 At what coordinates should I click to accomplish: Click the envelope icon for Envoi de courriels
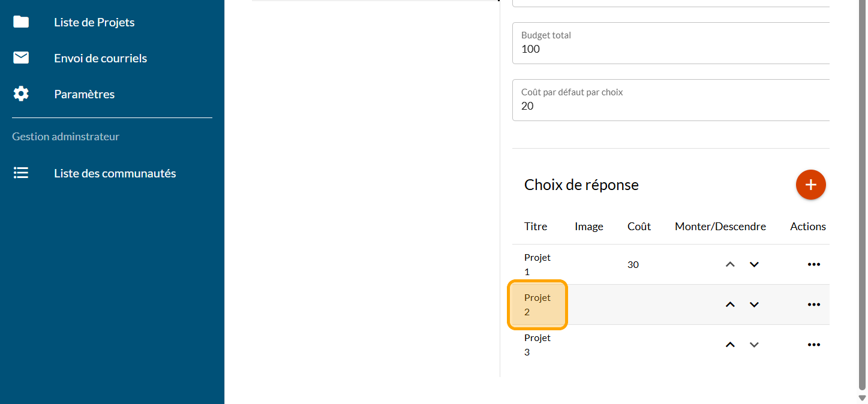pyautogui.click(x=21, y=58)
